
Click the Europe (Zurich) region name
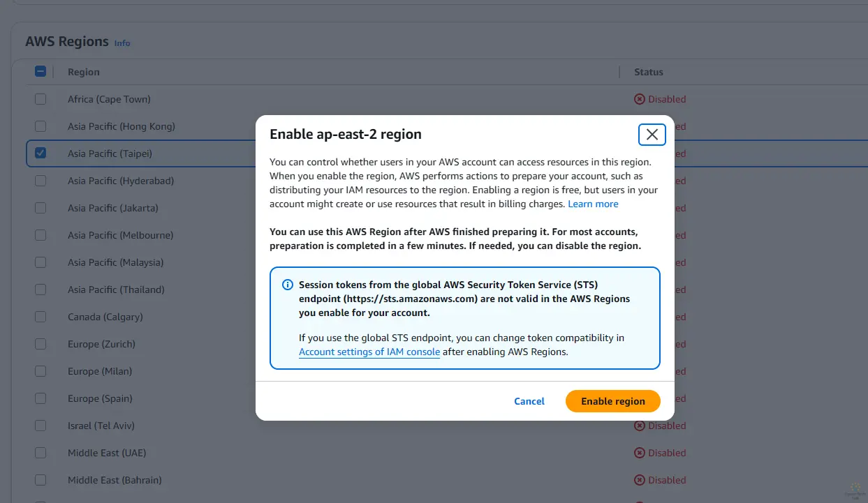tap(102, 344)
